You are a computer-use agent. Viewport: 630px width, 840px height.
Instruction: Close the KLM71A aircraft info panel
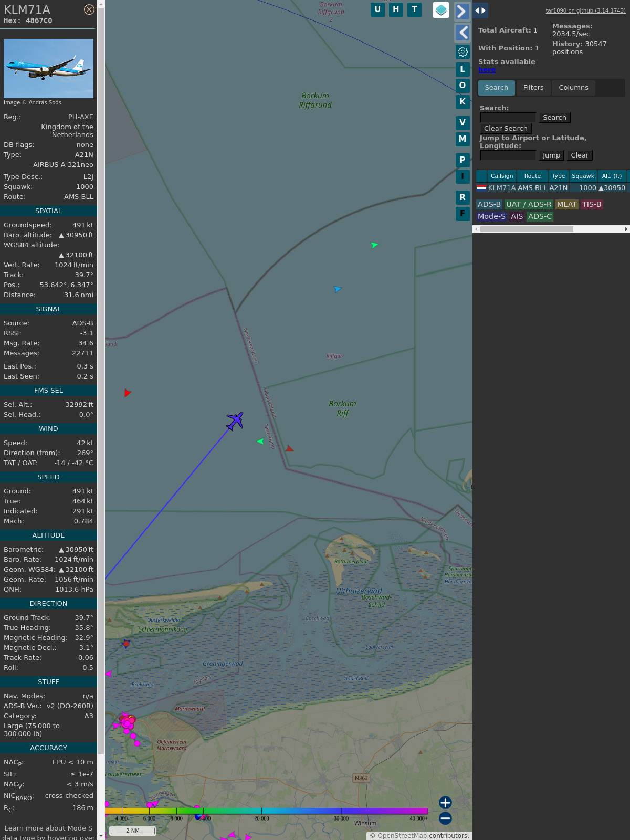(89, 9)
